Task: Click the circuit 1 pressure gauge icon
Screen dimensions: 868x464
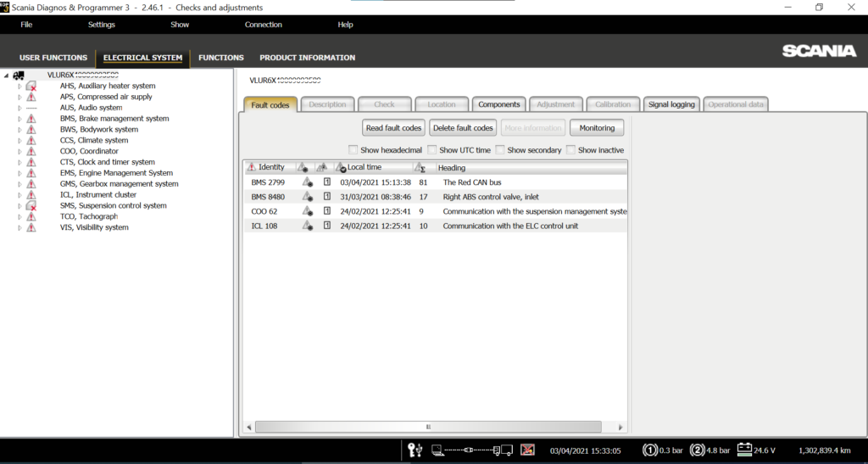Action: point(650,450)
